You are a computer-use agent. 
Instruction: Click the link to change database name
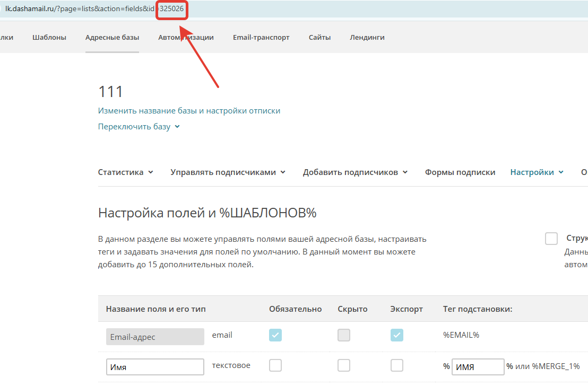(x=189, y=111)
